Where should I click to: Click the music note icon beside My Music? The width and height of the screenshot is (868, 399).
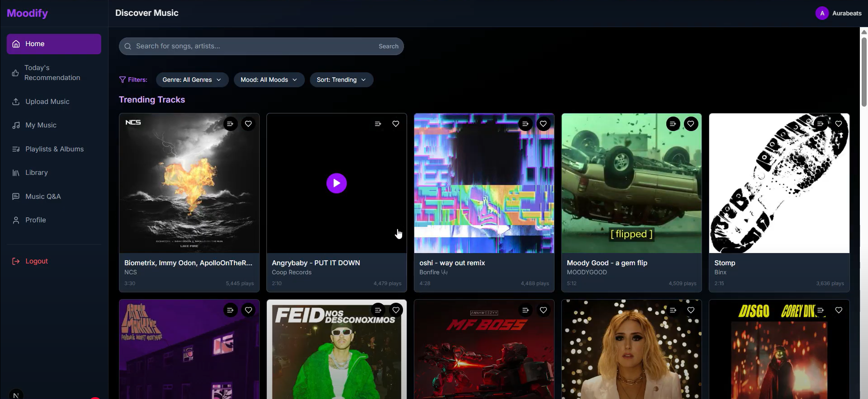coord(16,125)
